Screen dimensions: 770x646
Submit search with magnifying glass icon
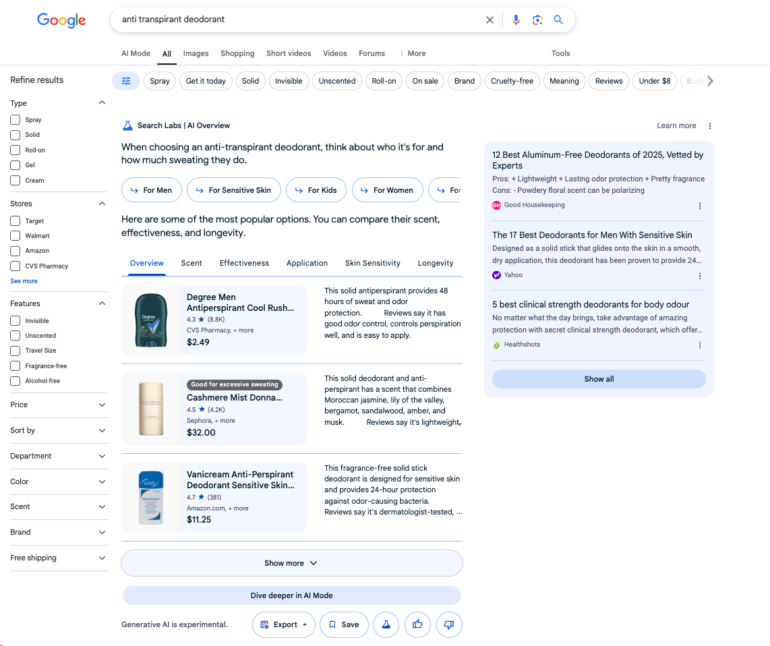click(558, 20)
